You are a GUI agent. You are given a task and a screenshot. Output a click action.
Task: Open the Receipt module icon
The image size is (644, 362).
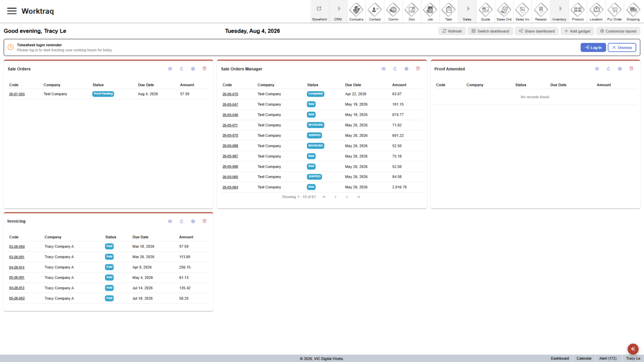(x=541, y=11)
